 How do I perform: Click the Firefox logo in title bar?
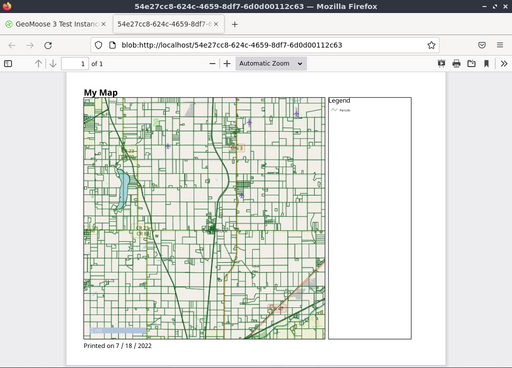coord(7,6)
